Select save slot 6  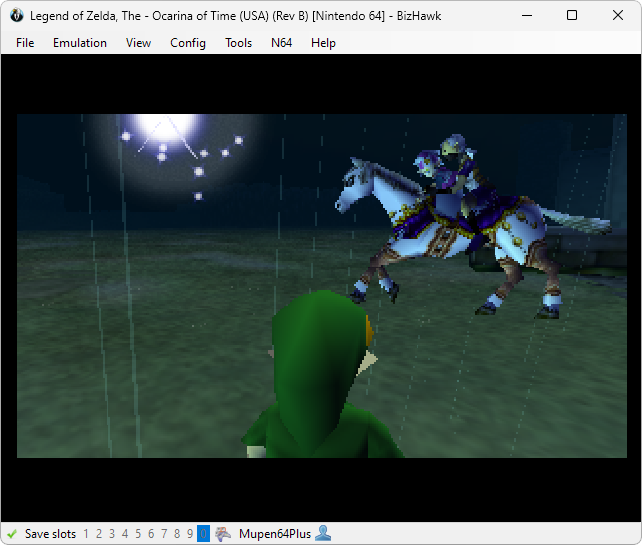click(151, 534)
